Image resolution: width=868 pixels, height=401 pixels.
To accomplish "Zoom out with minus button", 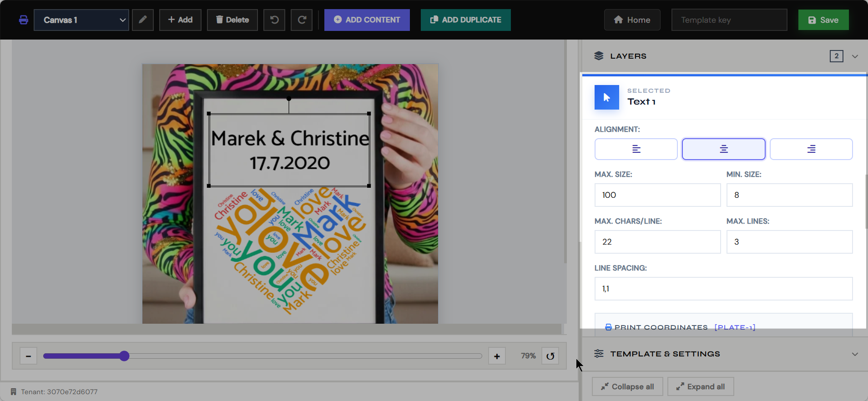I will click(x=28, y=356).
